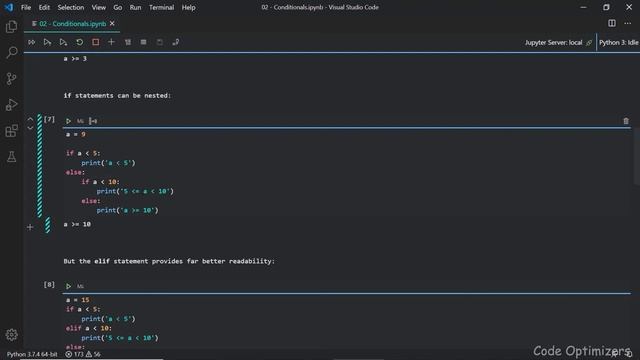Insert a new cell with plus icon

pos(111,42)
